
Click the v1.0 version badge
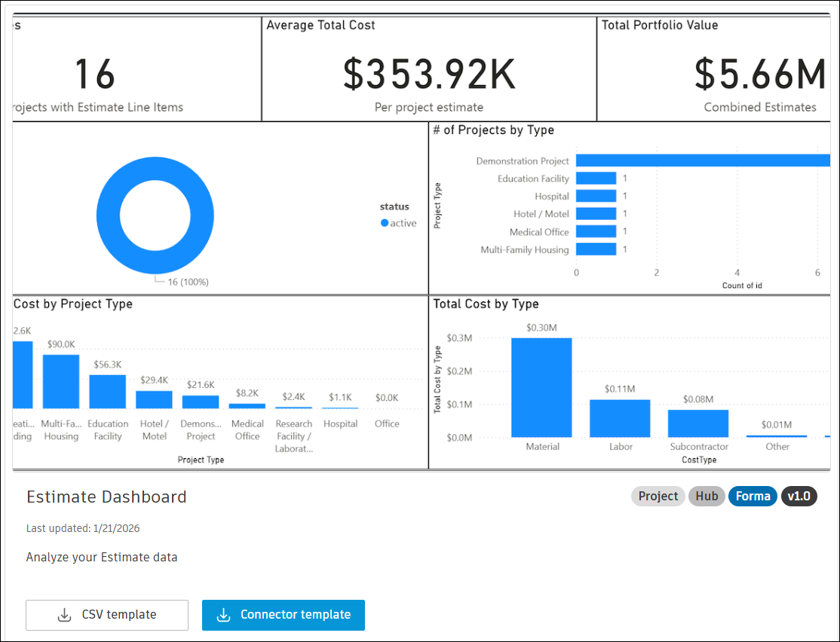pos(799,497)
